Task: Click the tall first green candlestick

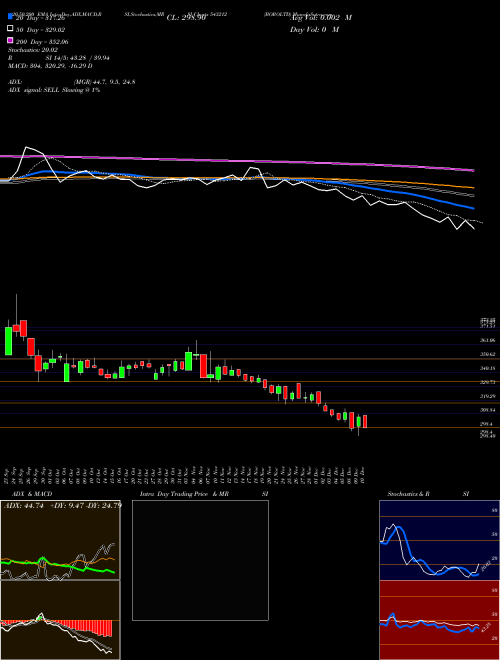Action: coord(8,340)
